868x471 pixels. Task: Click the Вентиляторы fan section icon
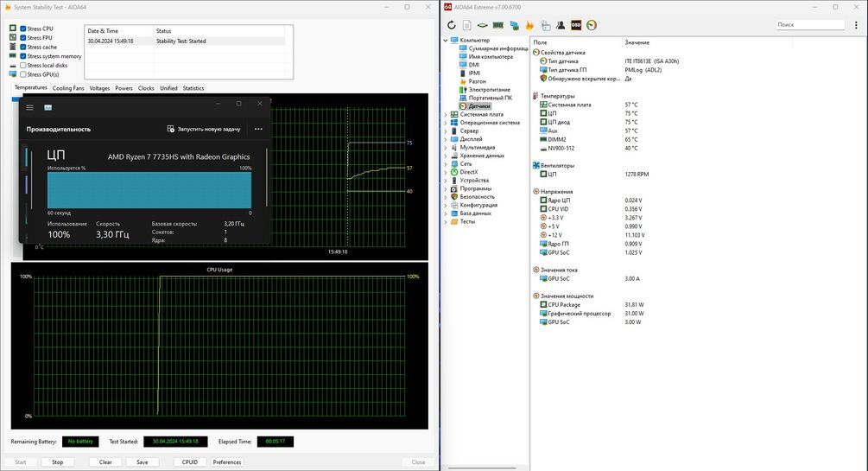pyautogui.click(x=535, y=165)
